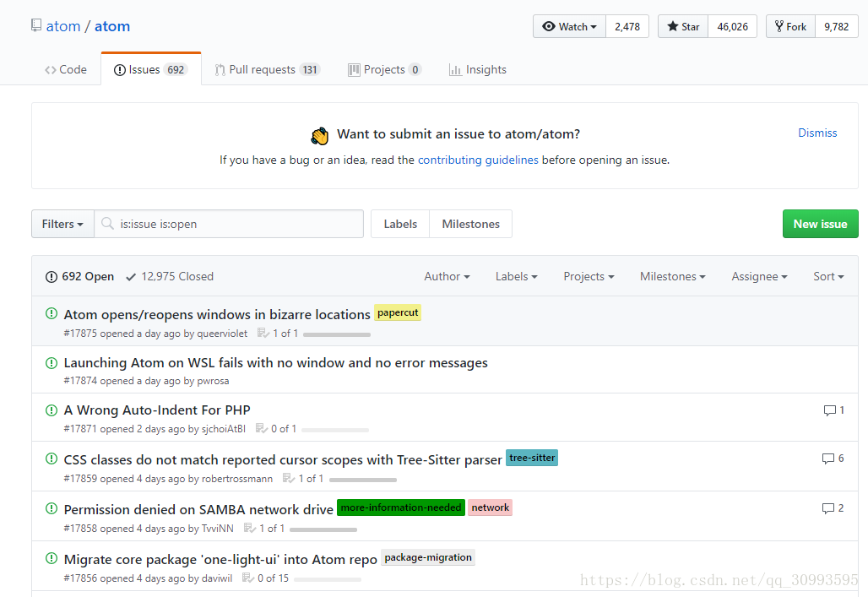This screenshot has width=868, height=597.
Task: Click the waving hand emoji in banner
Action: [x=319, y=136]
